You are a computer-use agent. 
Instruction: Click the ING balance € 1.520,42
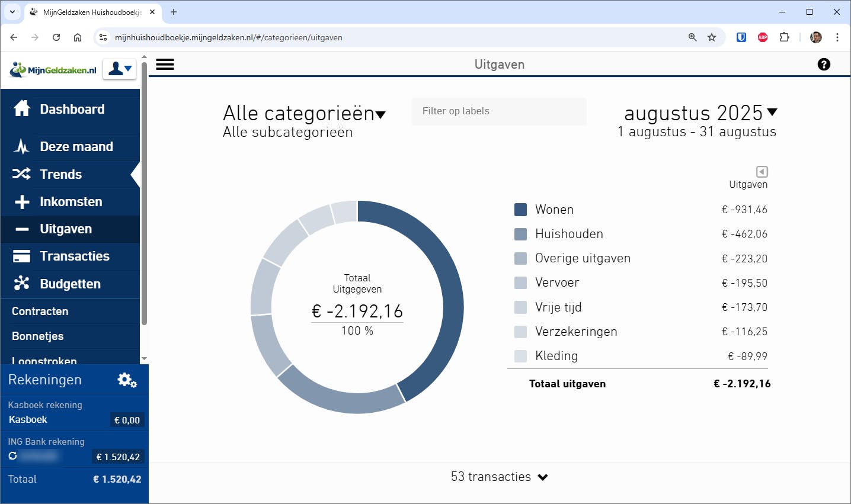pos(118,457)
